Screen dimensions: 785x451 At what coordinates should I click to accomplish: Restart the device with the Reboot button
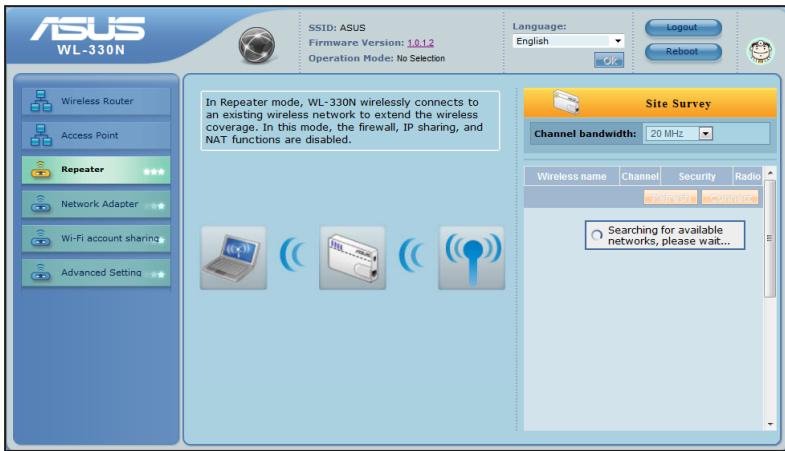(x=683, y=52)
